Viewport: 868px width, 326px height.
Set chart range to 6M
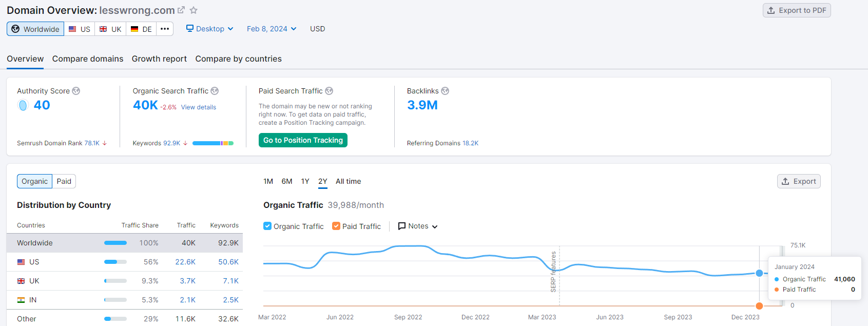point(287,181)
